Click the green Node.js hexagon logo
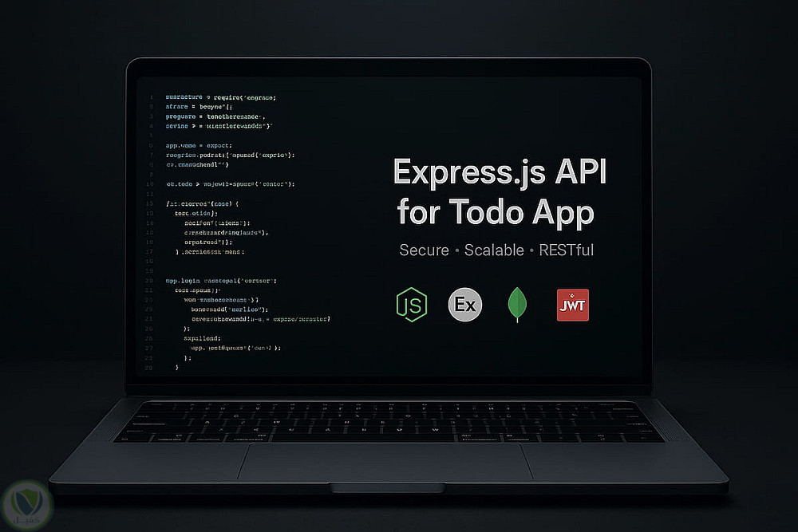 pyautogui.click(x=412, y=305)
